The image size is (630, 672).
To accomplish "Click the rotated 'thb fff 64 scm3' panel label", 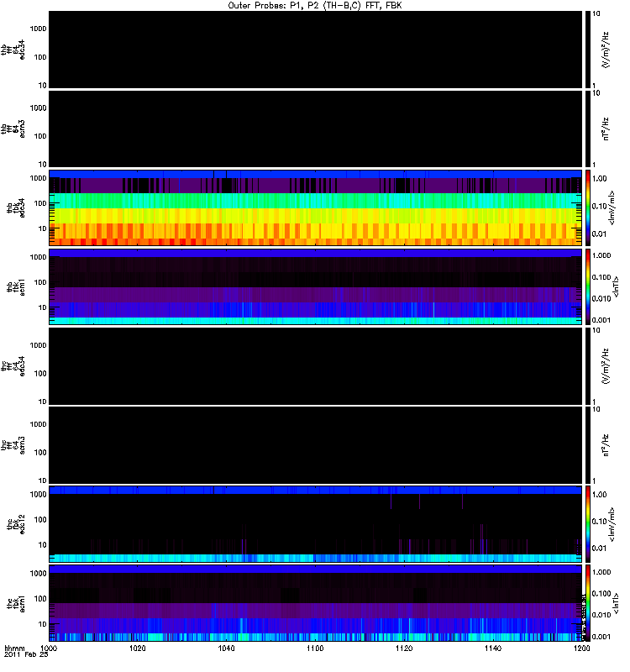I will point(13,129).
